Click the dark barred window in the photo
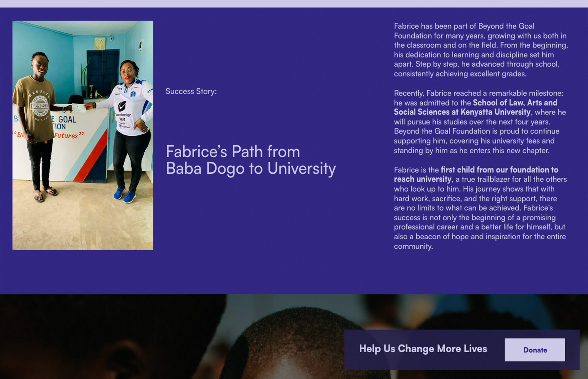 [x=103, y=71]
